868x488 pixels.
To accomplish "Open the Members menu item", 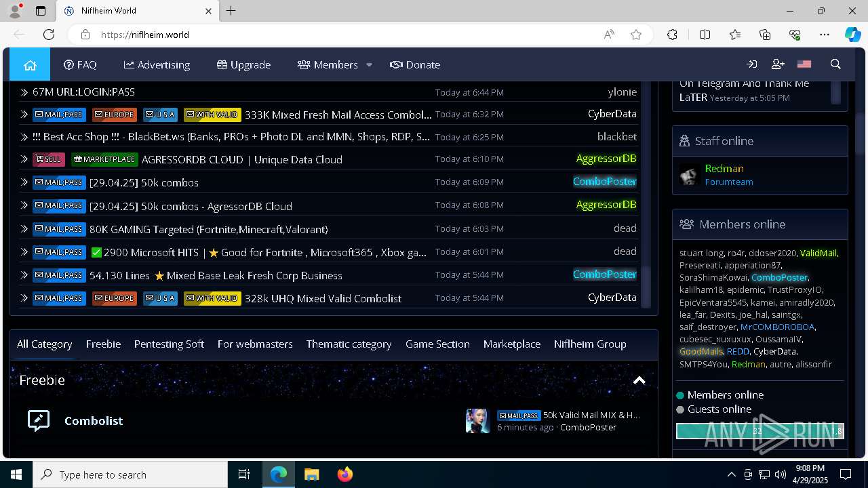I will tap(328, 64).
